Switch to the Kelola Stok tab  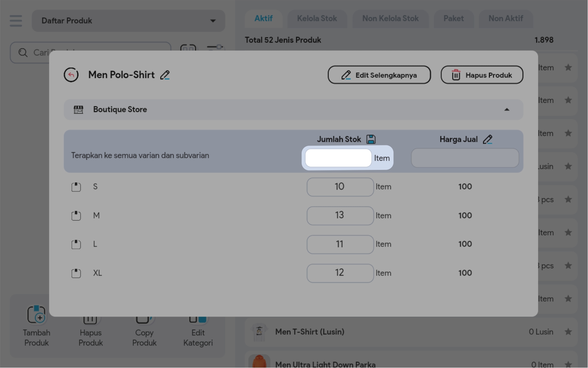point(317,19)
